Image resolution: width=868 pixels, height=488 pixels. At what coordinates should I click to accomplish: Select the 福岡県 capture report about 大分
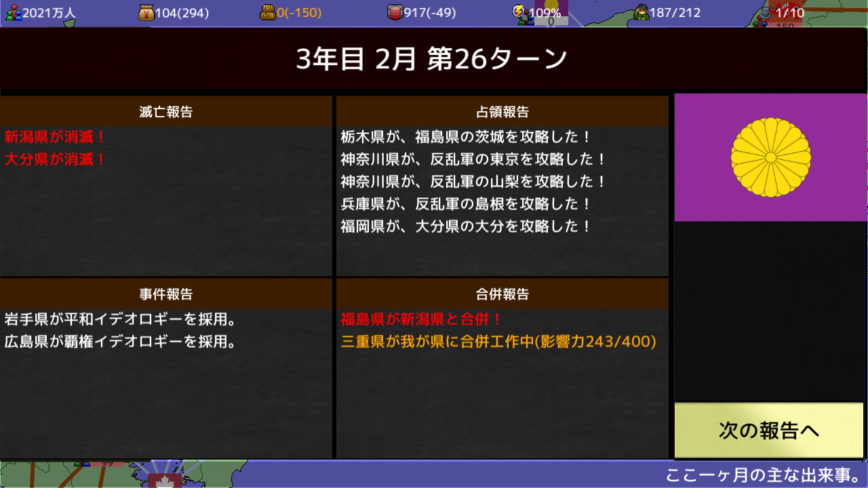point(465,227)
